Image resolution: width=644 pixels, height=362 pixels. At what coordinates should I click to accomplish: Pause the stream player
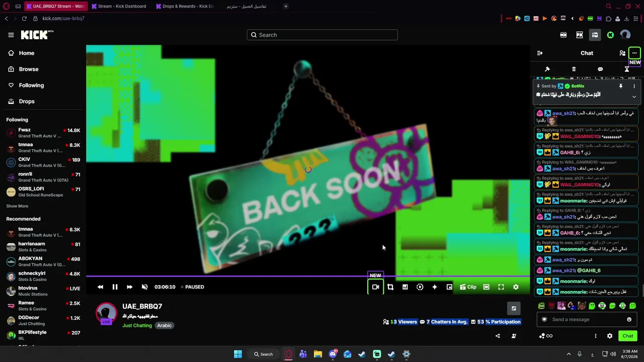(115, 287)
